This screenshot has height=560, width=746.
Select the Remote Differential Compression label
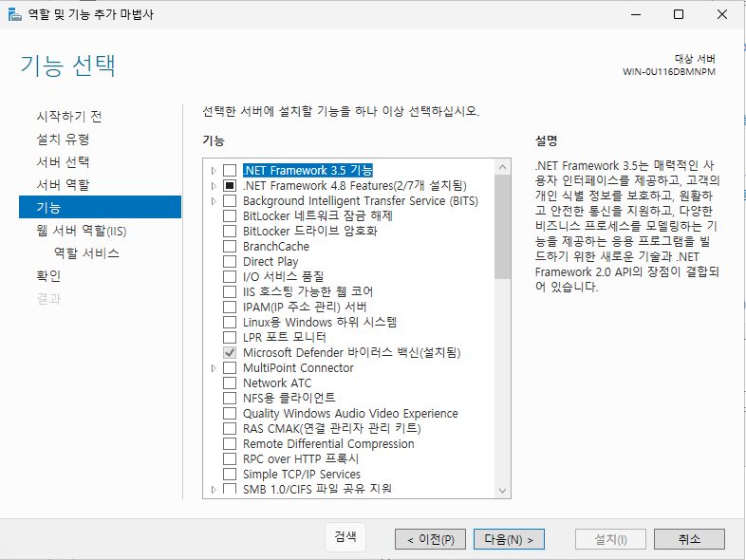[x=328, y=444]
